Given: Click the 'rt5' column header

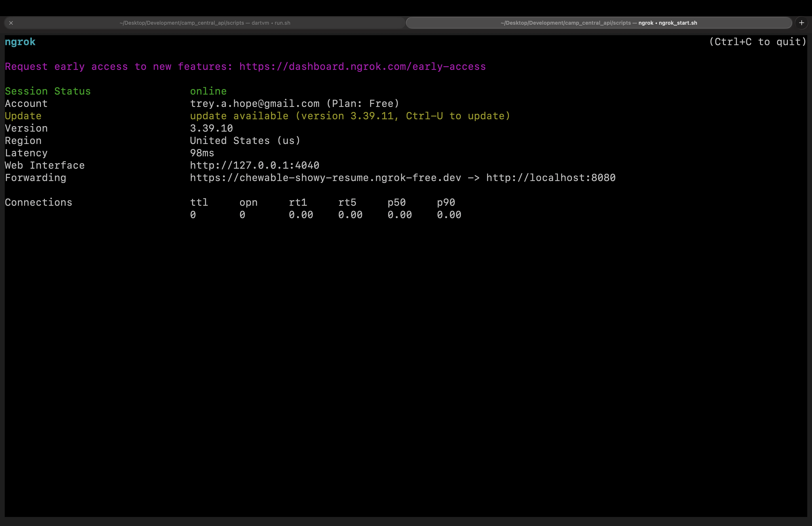Looking at the screenshot, I should [x=347, y=202].
